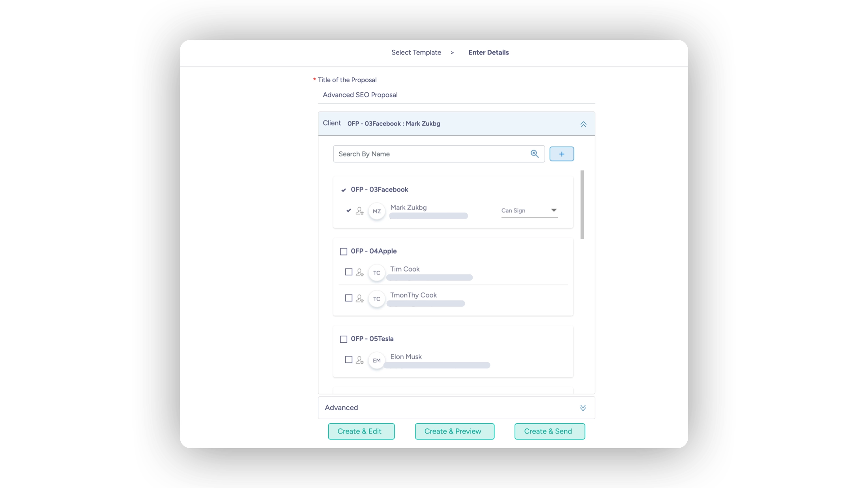
Task: Check the OFP - 04Apple company checkbox
Action: (x=344, y=252)
